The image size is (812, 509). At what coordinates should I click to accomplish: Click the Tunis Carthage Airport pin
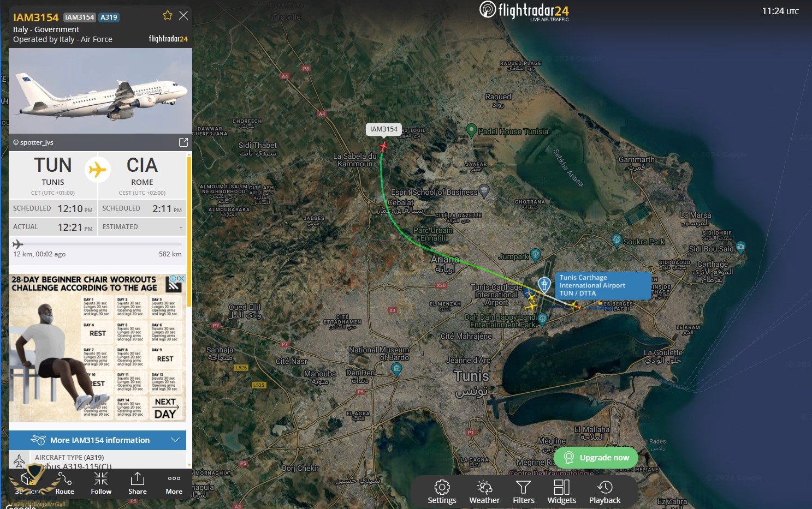[x=544, y=284]
